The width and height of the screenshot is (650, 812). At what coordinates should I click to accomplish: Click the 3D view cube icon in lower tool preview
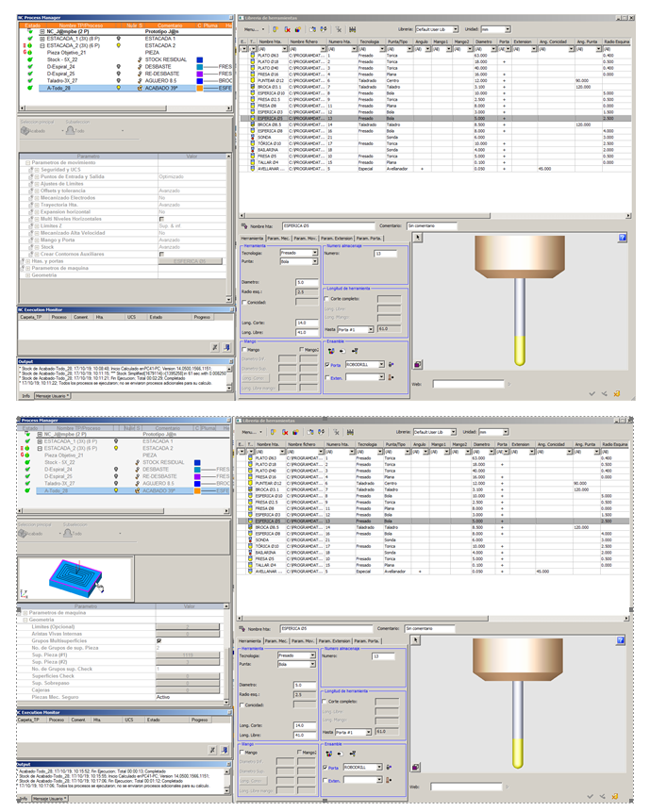point(415,767)
